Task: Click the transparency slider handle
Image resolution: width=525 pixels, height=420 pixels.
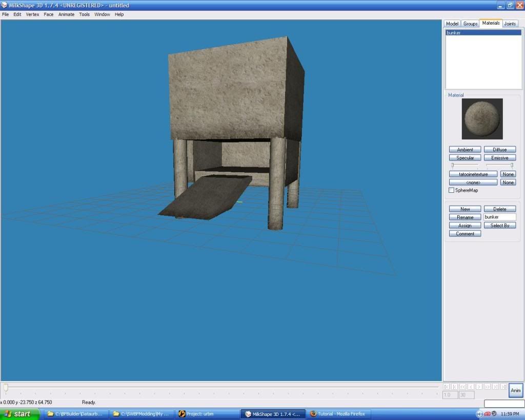Action: coord(512,165)
